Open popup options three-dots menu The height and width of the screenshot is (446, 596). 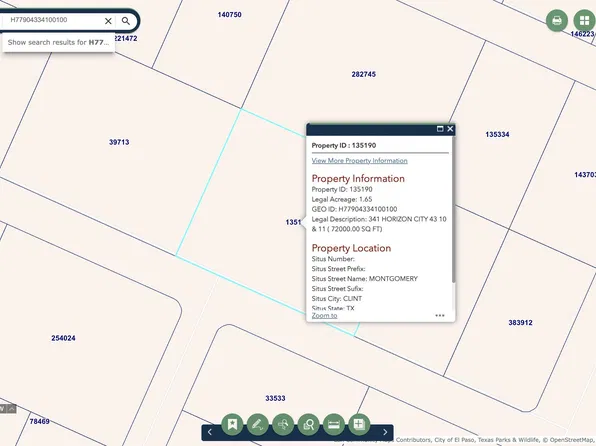pos(440,315)
